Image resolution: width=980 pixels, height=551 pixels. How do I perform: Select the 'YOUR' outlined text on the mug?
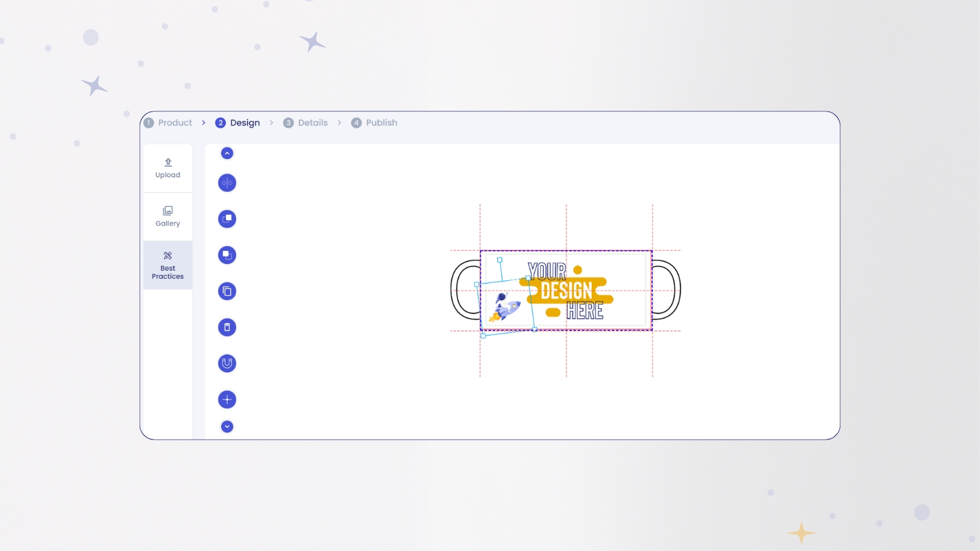(x=547, y=271)
